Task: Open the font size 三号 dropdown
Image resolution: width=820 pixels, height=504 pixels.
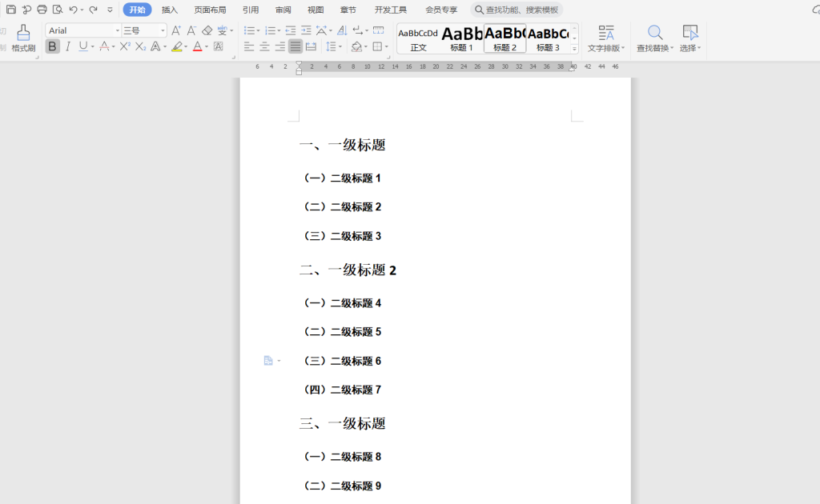Action: point(163,30)
